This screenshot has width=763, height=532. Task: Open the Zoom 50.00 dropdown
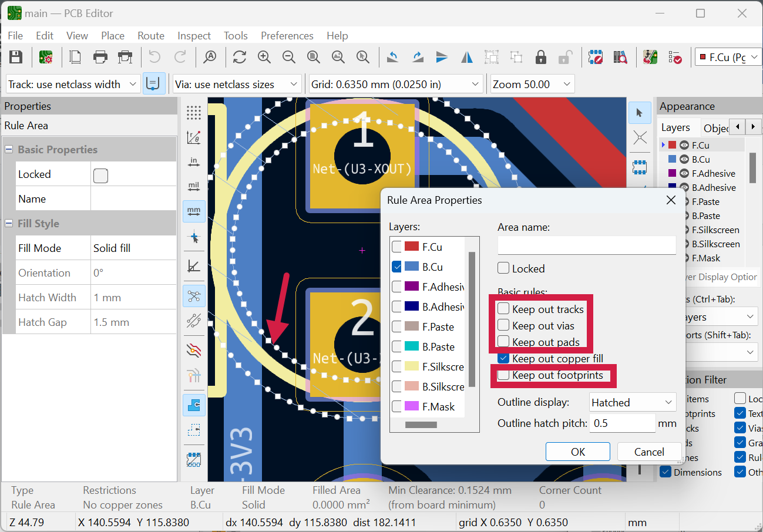coord(533,84)
